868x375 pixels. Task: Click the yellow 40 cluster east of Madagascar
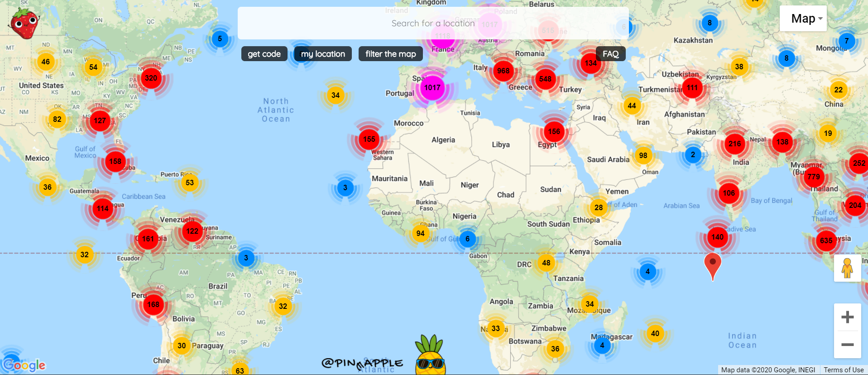click(655, 333)
